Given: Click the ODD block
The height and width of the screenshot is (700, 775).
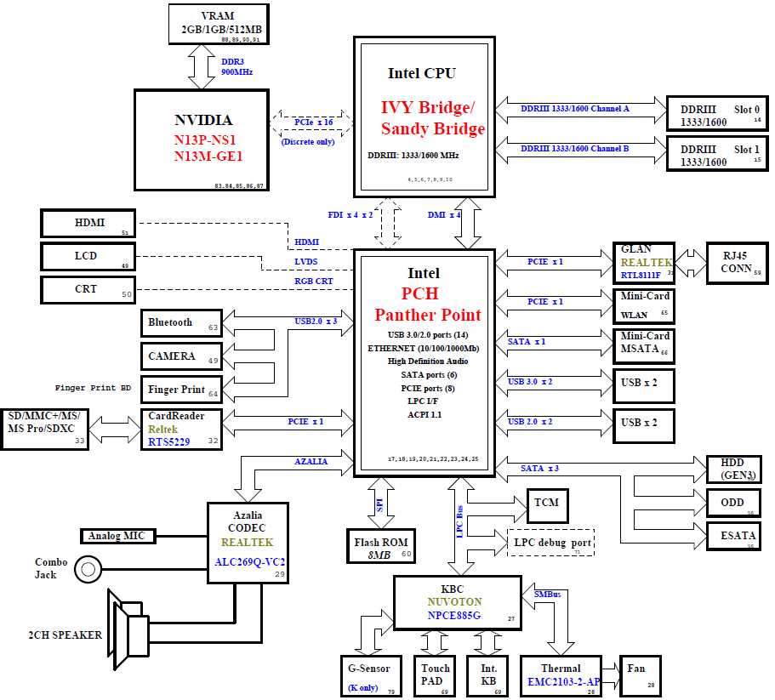Looking at the screenshot, I should tap(733, 503).
